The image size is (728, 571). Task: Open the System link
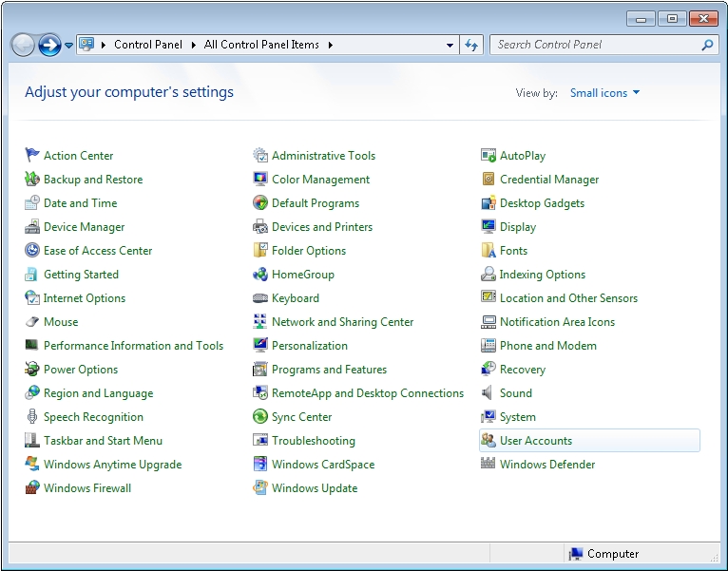518,417
